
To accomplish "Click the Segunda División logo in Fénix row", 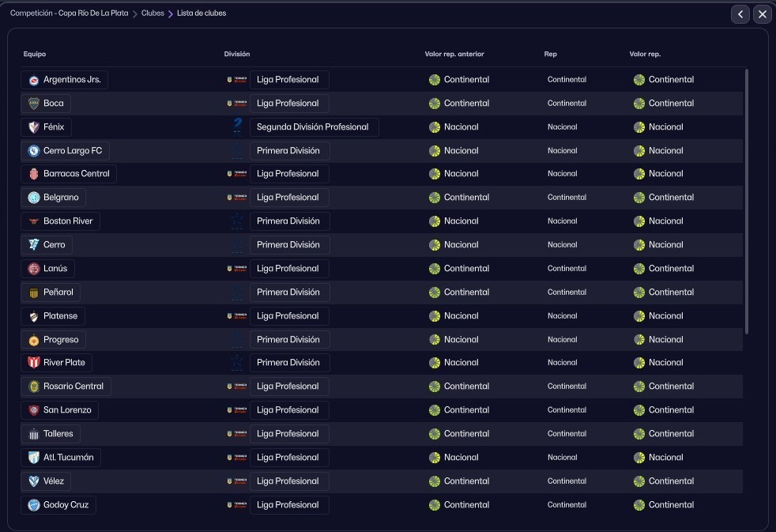I will (236, 126).
